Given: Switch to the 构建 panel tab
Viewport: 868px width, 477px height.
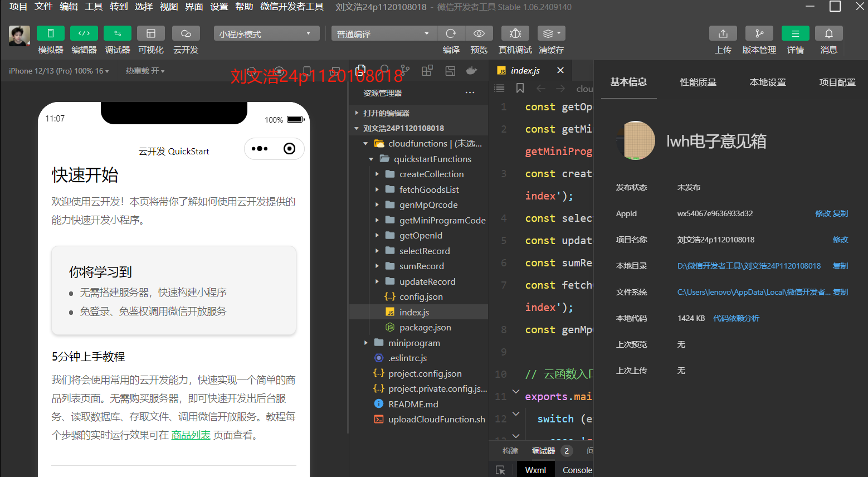Looking at the screenshot, I should 510,451.
